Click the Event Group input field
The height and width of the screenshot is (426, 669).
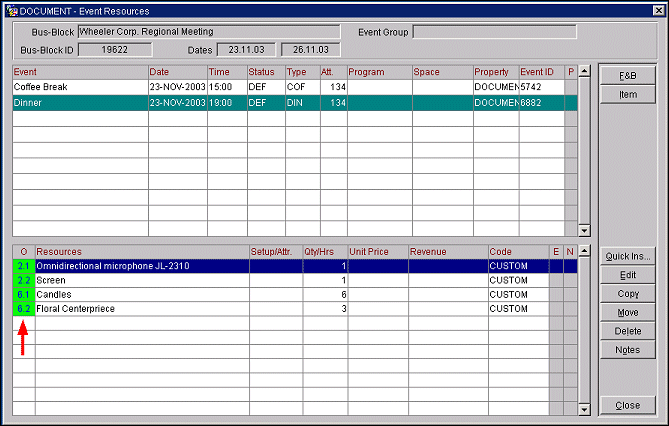click(x=494, y=32)
